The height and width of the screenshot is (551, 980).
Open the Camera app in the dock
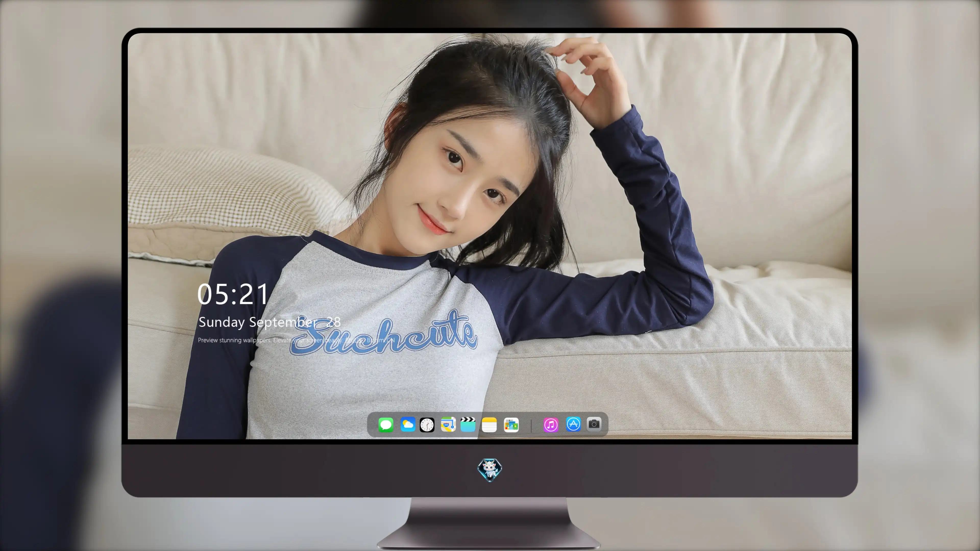click(x=594, y=424)
